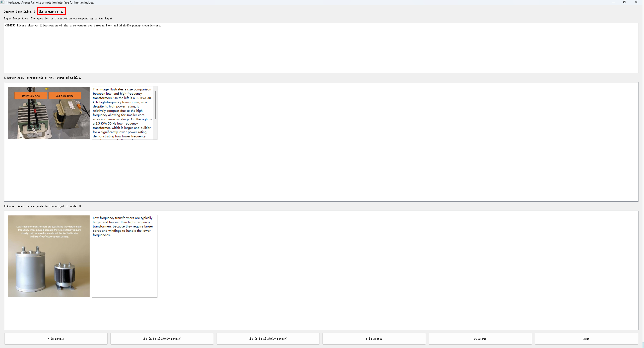Minimize the Interleaved Arena window
The height and width of the screenshot is (348, 644).
[613, 2]
